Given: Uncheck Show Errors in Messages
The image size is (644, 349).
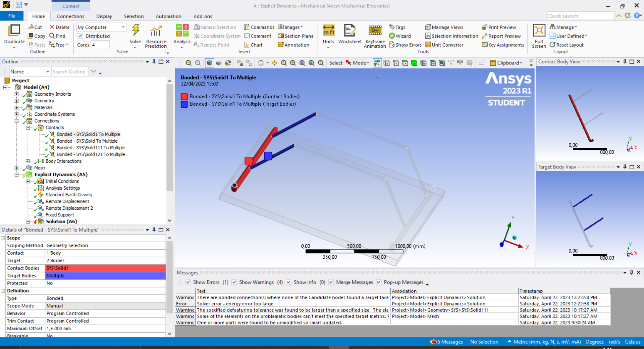Looking at the screenshot, I should [x=188, y=282].
